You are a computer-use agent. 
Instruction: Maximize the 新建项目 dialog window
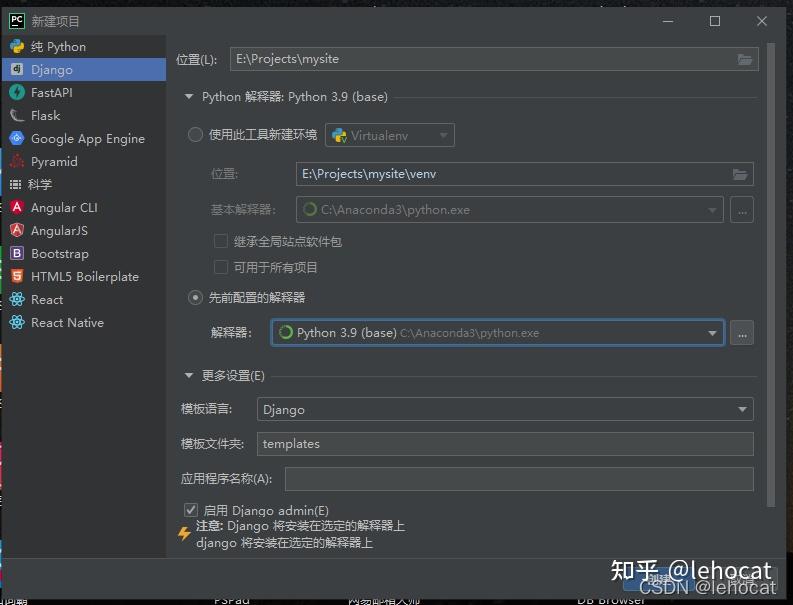pos(715,21)
